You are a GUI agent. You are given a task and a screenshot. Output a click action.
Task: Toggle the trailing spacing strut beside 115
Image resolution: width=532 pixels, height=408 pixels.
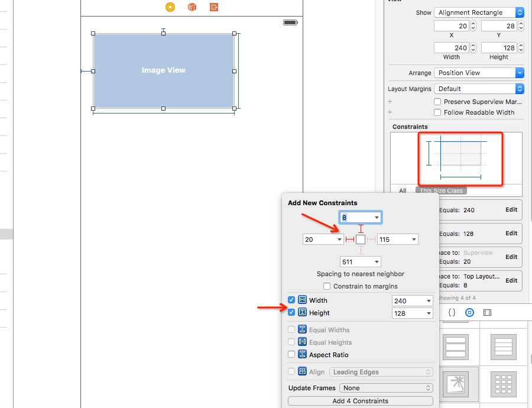point(371,239)
